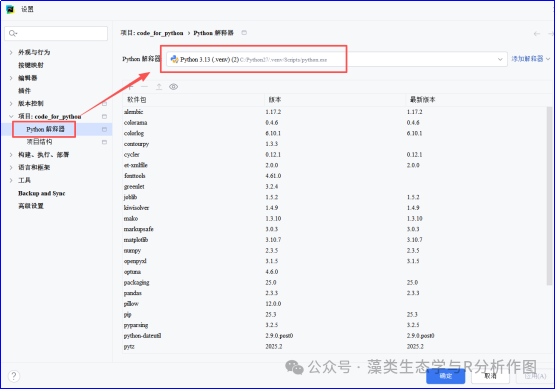
Task: Select the greenlet package row
Action: [x=334, y=186]
